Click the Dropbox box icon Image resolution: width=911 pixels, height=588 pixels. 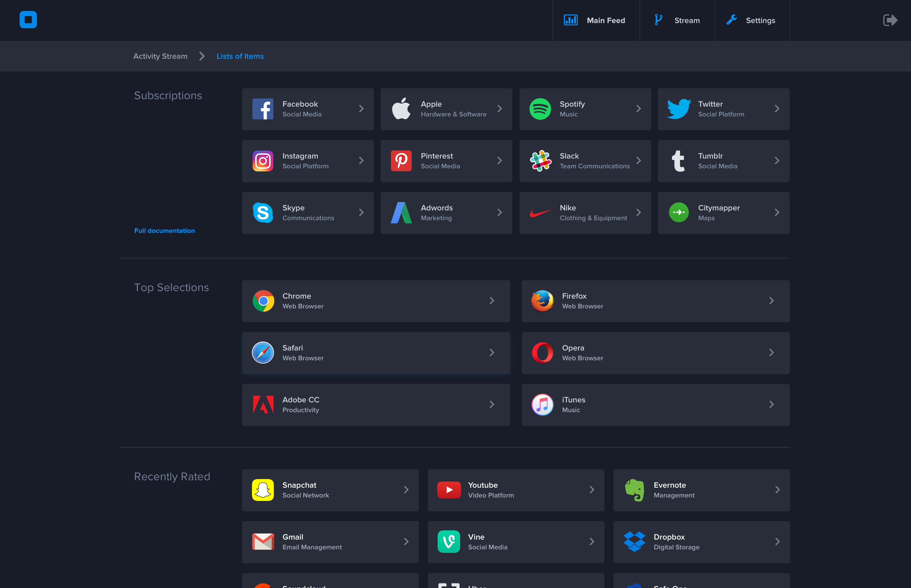tap(635, 541)
